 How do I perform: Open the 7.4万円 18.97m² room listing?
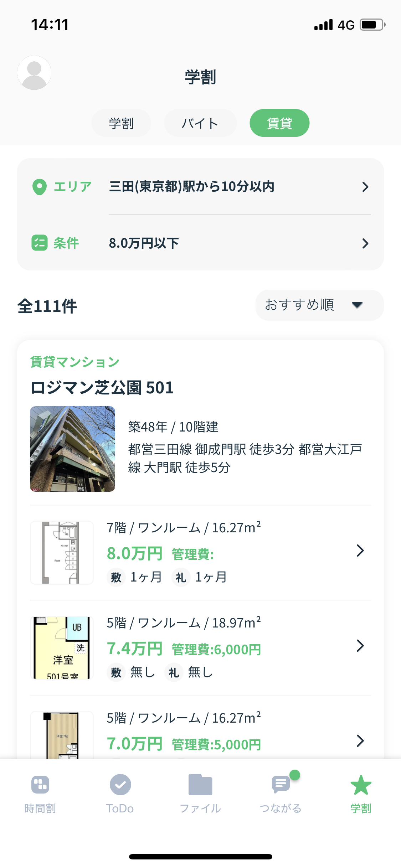coord(200,648)
